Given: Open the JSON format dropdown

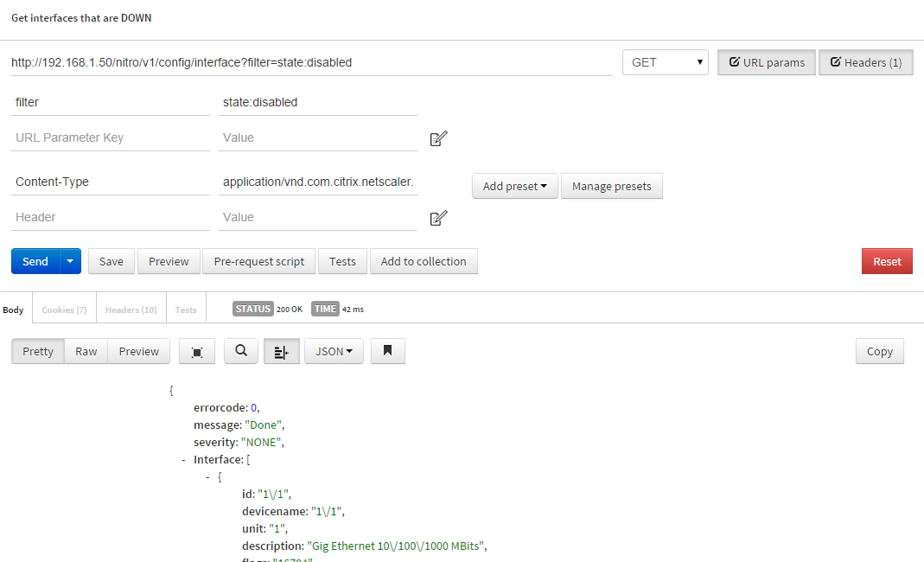Looking at the screenshot, I should [x=334, y=352].
